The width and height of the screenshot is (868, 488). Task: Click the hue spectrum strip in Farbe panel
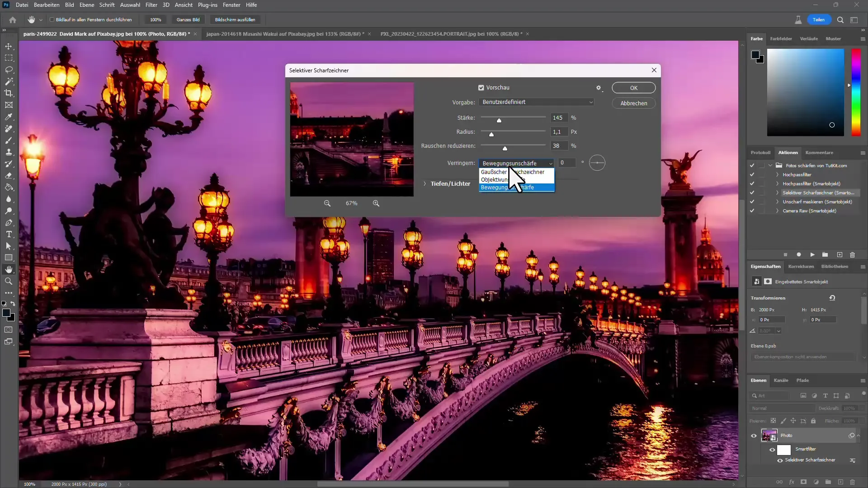coord(856,92)
